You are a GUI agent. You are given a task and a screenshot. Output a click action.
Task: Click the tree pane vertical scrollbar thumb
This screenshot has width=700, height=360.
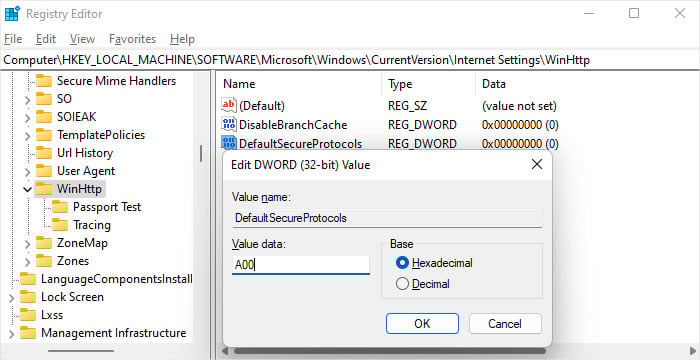(x=201, y=153)
